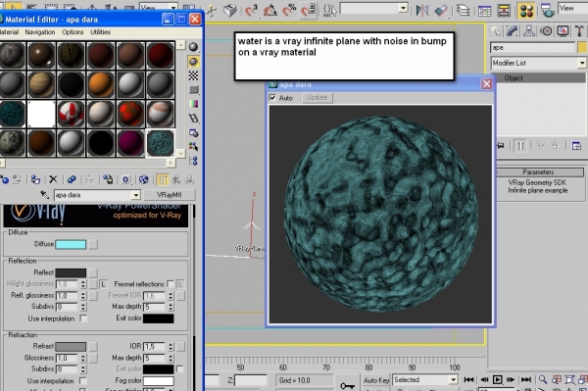588x391 pixels.
Task: Toggle L lock button for Hilight glossiness
Action: 103,284
